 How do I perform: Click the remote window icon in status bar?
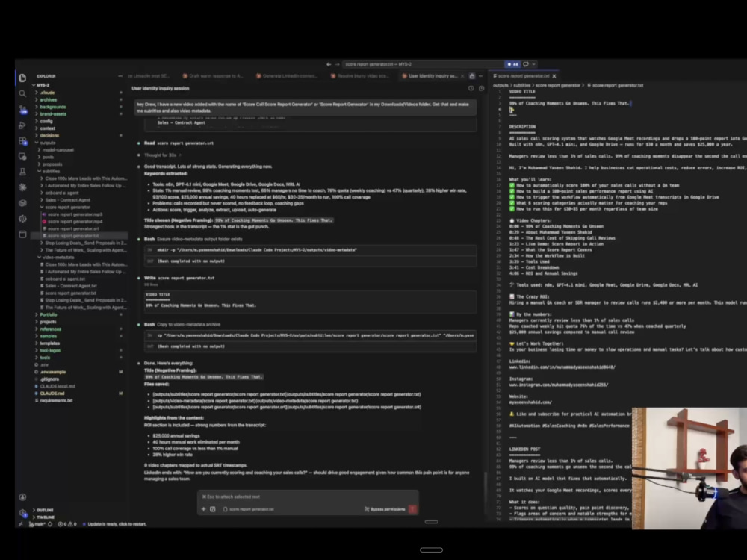point(20,524)
